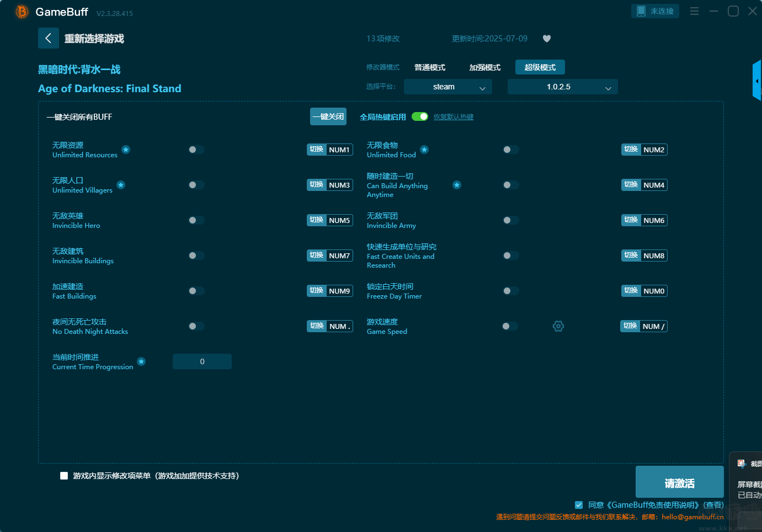Click NUM6 hotkey for Invincible Army
Image resolution: width=762 pixels, height=532 pixels.
(x=644, y=220)
